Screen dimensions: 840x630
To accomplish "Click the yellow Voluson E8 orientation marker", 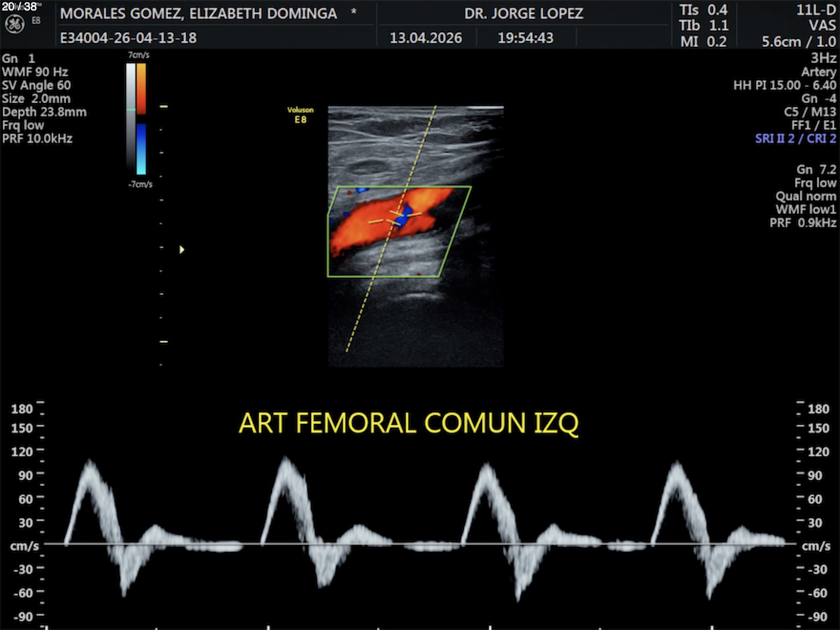I will point(300,115).
